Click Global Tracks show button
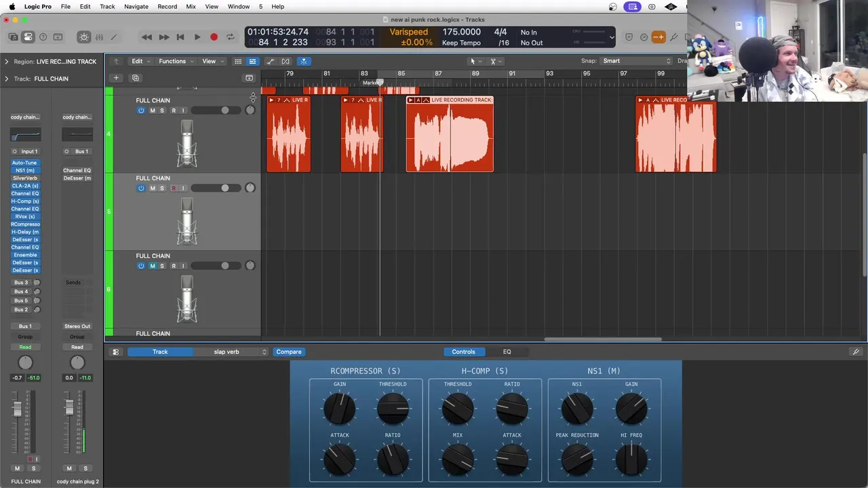This screenshot has height=488, width=868. tap(249, 78)
